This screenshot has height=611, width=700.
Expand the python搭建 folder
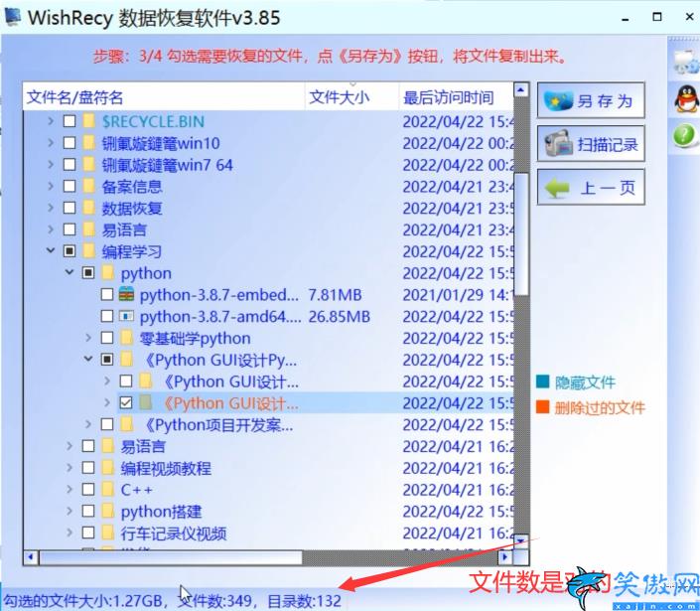coord(70,511)
